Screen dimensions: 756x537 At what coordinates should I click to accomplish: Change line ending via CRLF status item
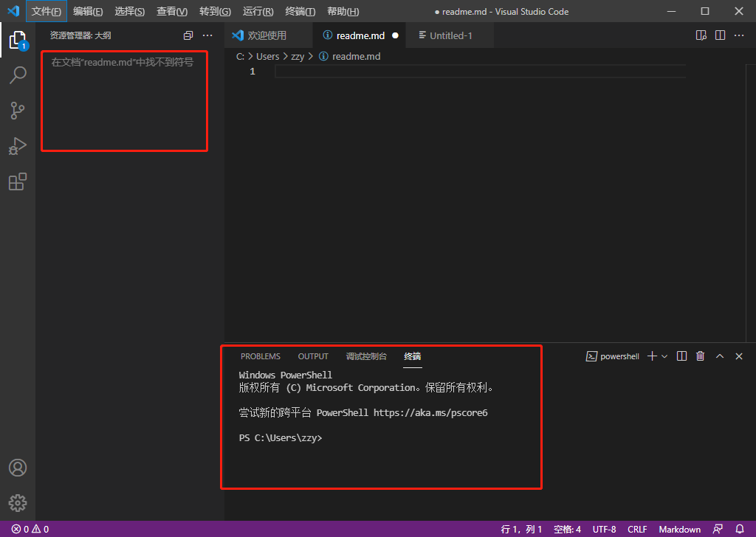tap(637, 529)
